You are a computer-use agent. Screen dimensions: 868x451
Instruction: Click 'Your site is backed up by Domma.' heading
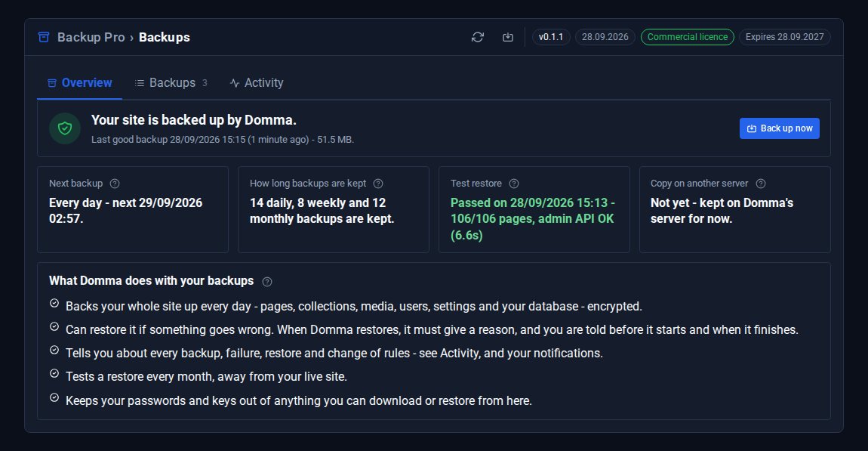[x=194, y=120]
